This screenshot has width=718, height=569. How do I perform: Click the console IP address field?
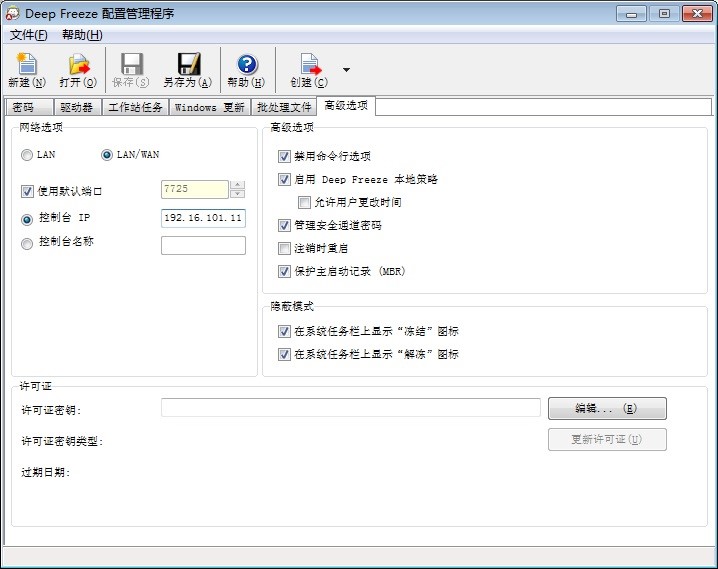(x=203, y=218)
